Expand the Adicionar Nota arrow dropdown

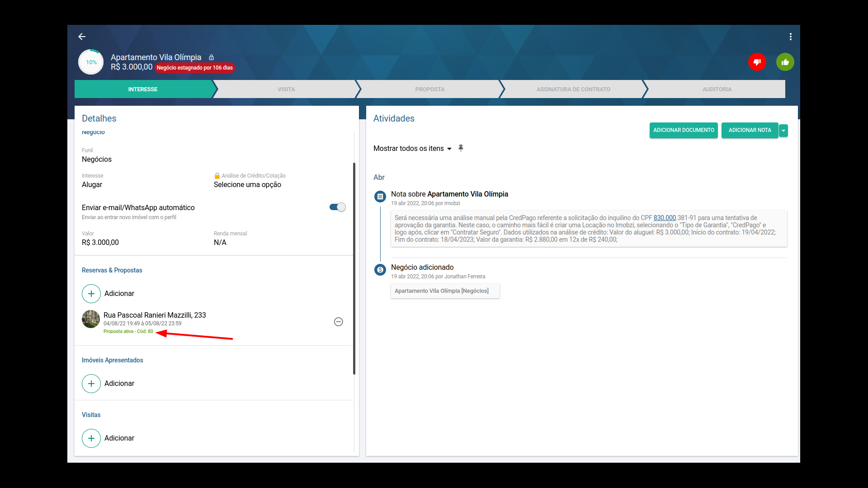coord(783,131)
